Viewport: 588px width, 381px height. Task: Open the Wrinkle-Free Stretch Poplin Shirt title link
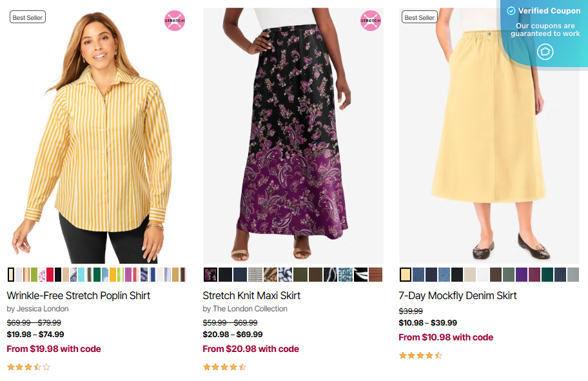pyautogui.click(x=79, y=295)
